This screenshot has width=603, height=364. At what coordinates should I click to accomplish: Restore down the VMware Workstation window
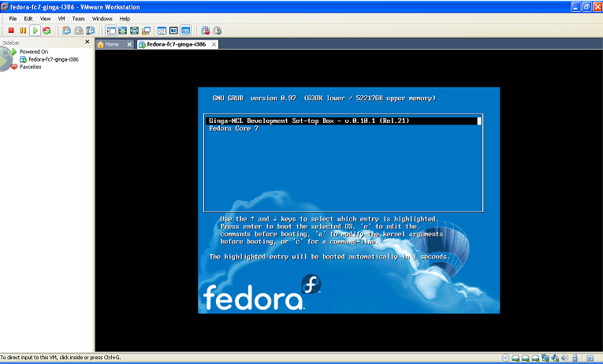tap(586, 6)
